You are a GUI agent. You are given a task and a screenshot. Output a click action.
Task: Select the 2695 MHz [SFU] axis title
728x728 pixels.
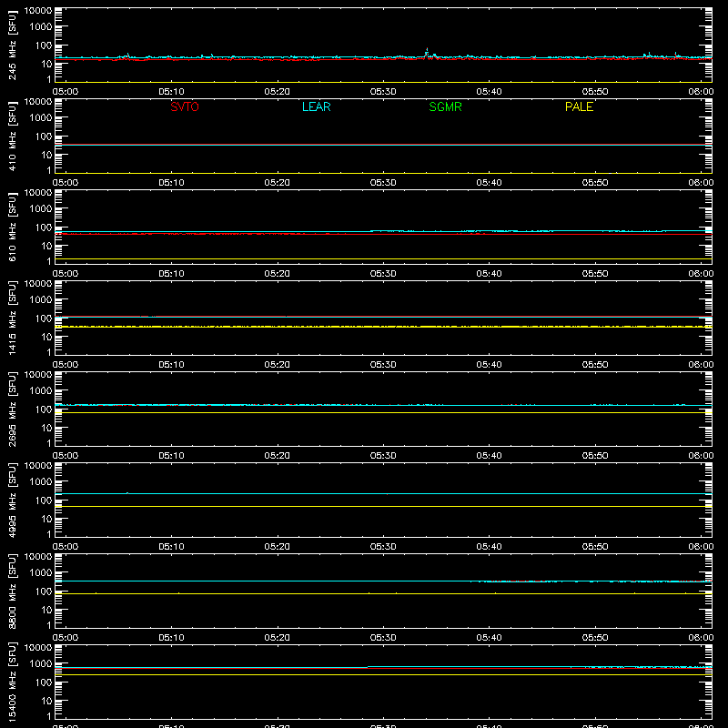coord(12,409)
